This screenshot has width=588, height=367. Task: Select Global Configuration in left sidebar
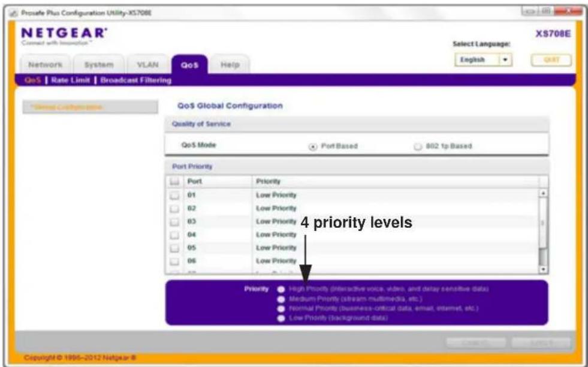pyautogui.click(x=90, y=107)
